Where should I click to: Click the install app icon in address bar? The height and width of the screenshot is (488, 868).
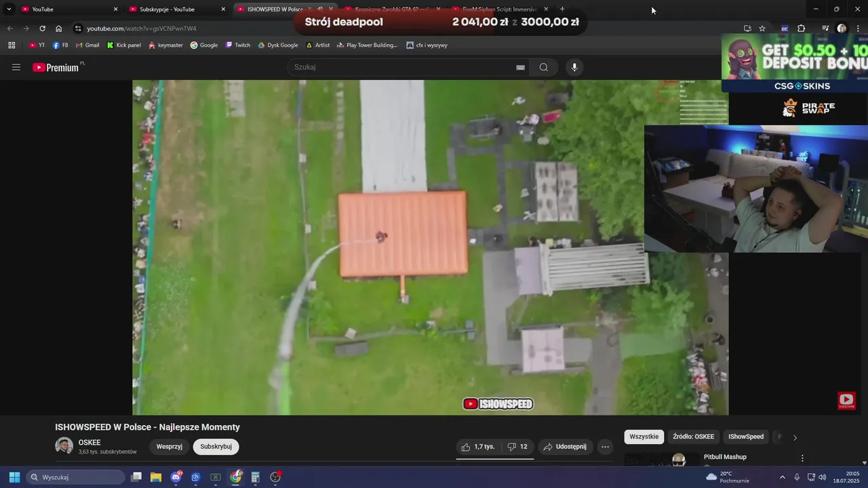747,28
